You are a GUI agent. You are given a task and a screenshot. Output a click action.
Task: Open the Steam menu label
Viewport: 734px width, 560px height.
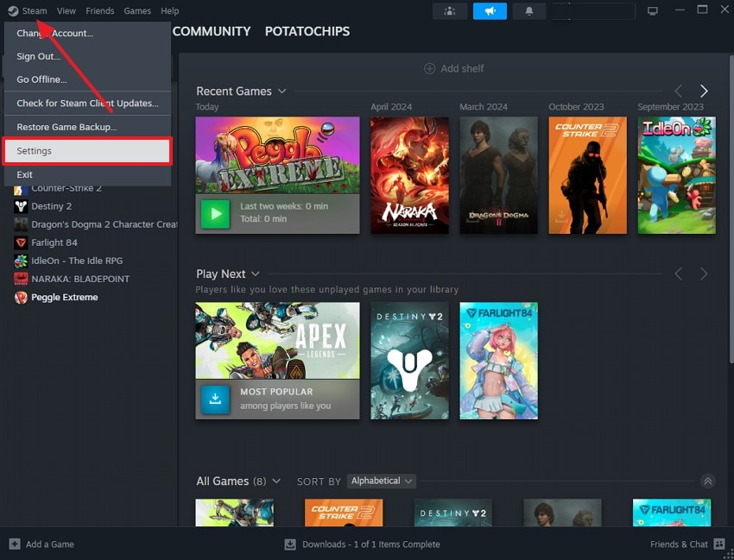pyautogui.click(x=35, y=10)
